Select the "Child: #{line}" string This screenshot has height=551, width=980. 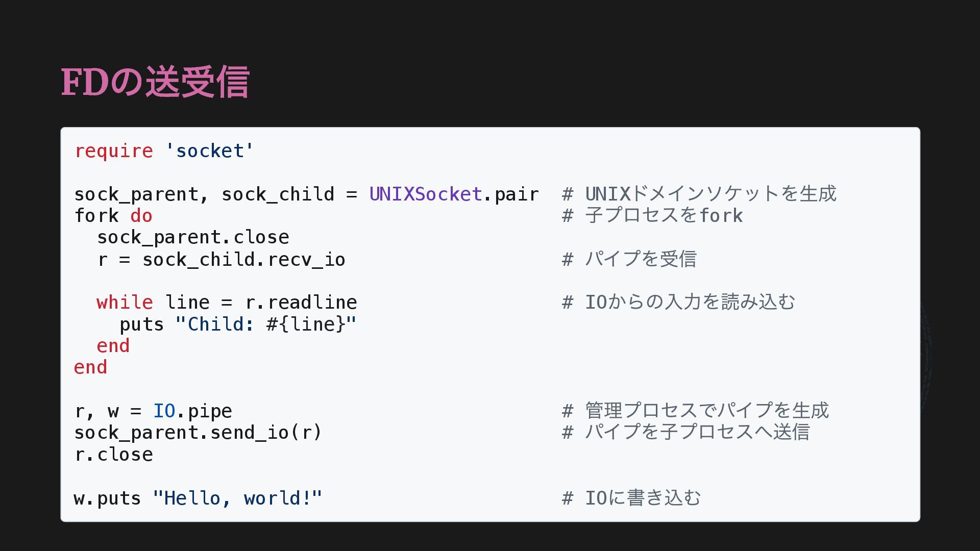click(265, 324)
